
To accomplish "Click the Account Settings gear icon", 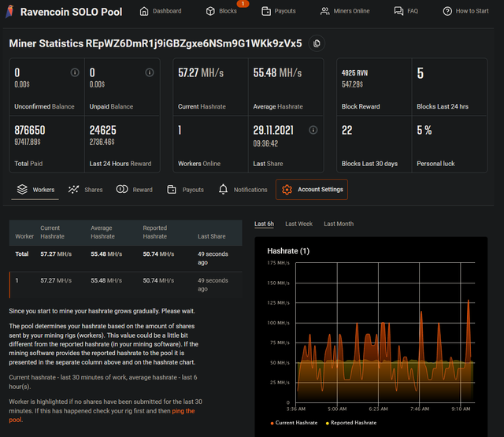I will [287, 190].
